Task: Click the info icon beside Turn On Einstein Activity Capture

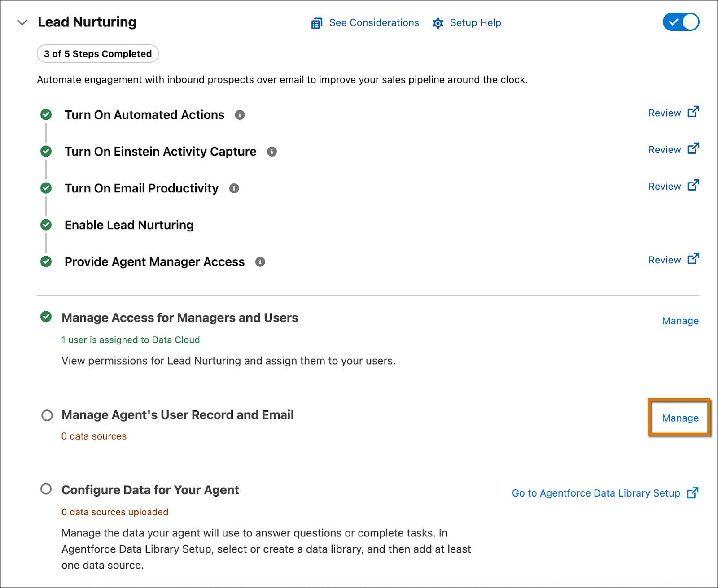Action: (271, 152)
